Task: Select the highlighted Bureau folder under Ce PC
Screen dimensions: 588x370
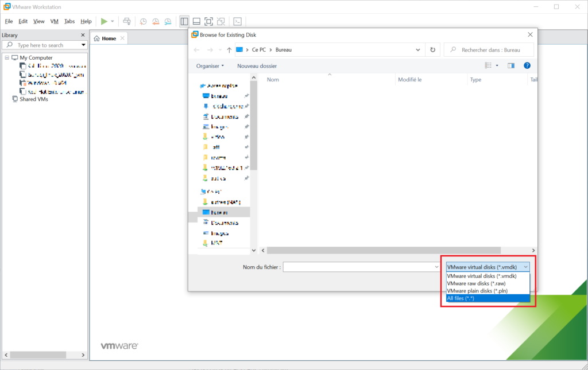Action: point(224,212)
